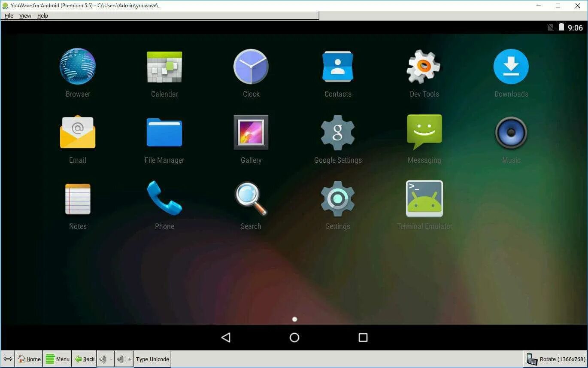Click the Back toolbar button

84,359
